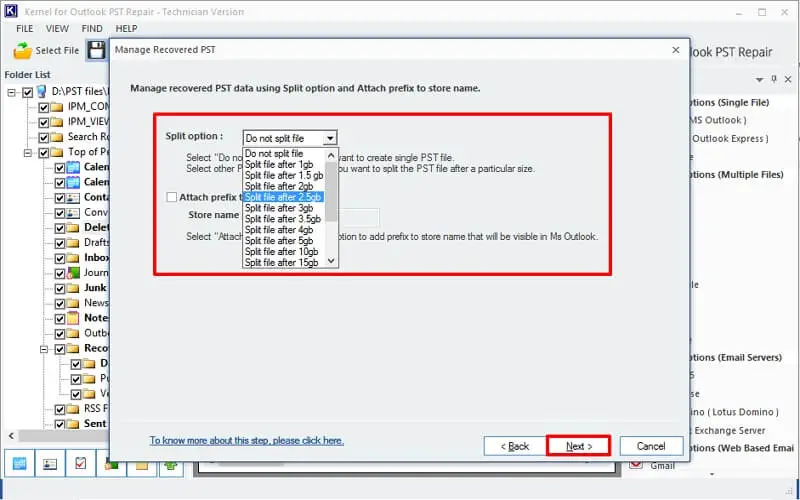Uncheck the D:\PST files root checkbox
Screen dimensions: 800x500
(x=28, y=92)
